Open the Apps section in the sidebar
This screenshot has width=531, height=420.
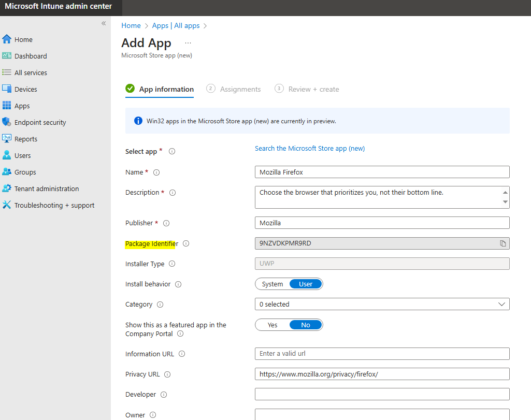[22, 106]
